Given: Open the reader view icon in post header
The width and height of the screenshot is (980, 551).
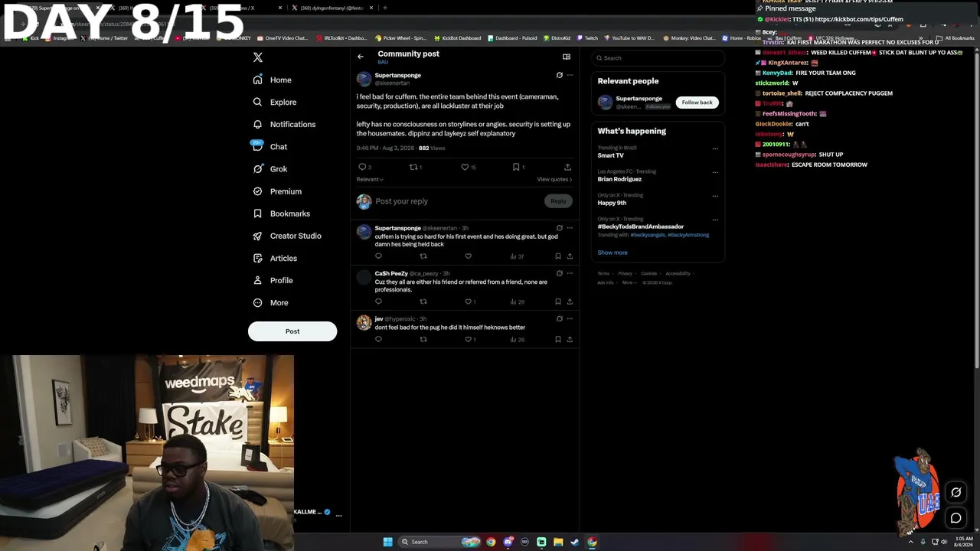Looking at the screenshot, I should tap(567, 57).
